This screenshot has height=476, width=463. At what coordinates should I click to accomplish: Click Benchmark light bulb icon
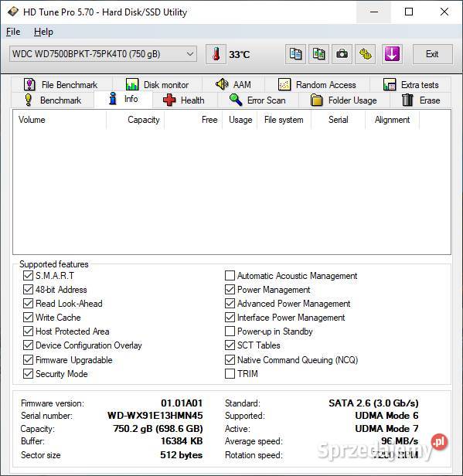tap(29, 100)
